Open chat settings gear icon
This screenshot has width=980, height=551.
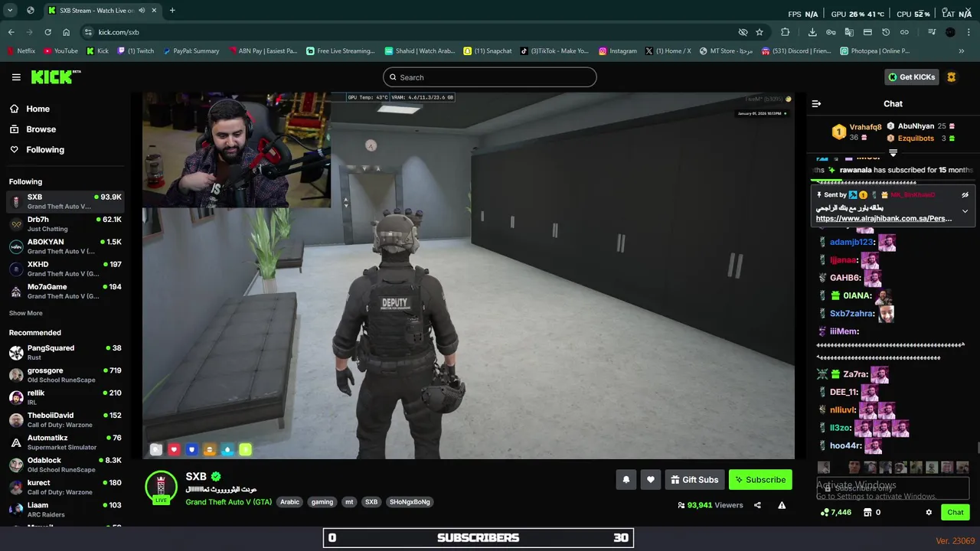coord(929,513)
